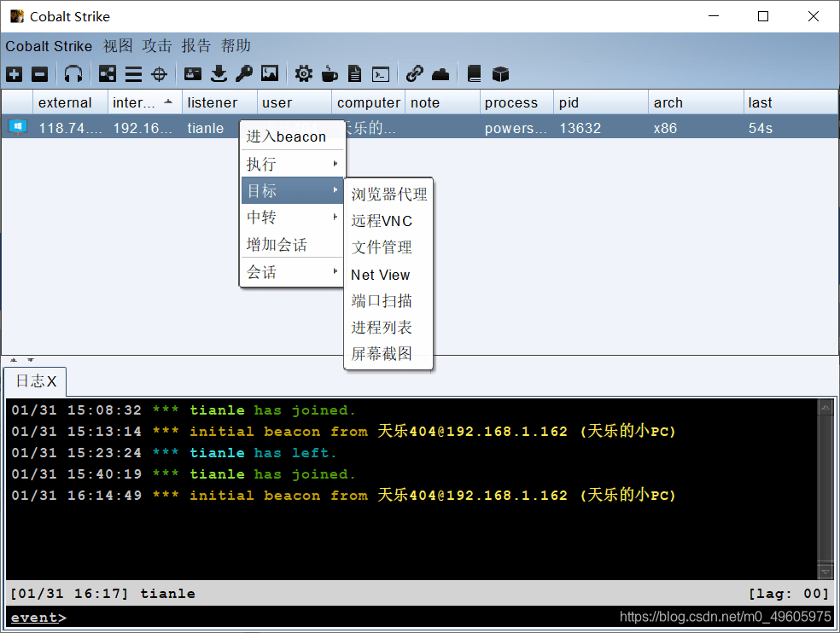This screenshot has width=840, height=633.
Task: Open keystrokes with the key icon
Action: click(x=244, y=74)
